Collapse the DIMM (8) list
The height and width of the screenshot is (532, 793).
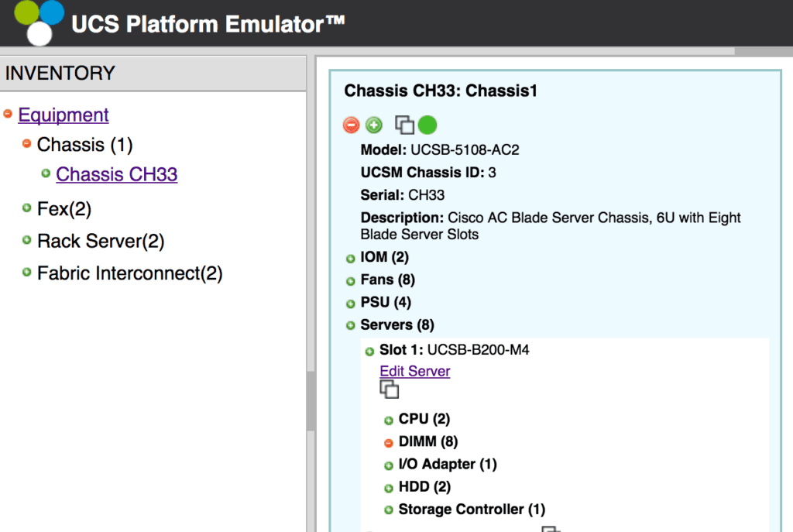(389, 443)
